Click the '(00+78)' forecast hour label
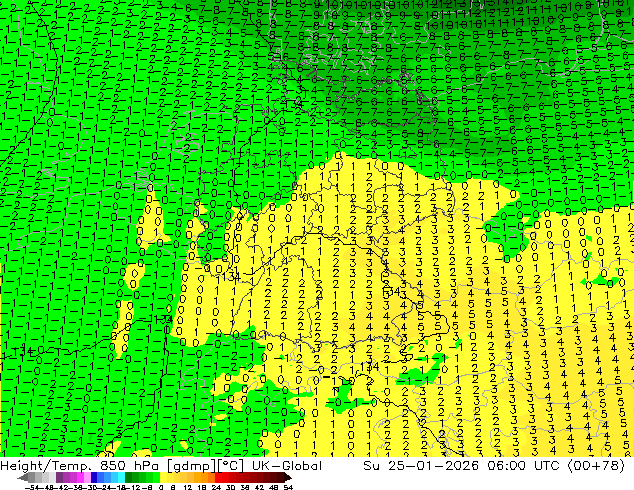This screenshot has width=634, height=490. 596,466
